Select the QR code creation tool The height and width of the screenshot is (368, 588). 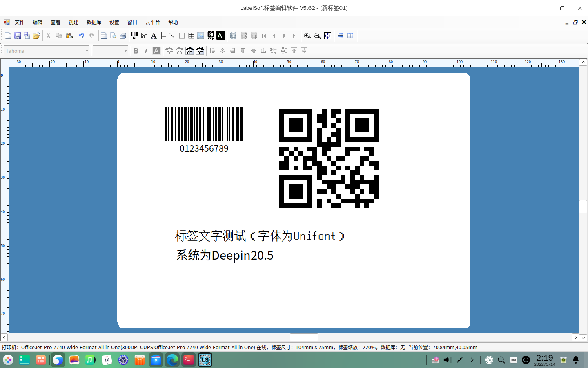(x=144, y=36)
